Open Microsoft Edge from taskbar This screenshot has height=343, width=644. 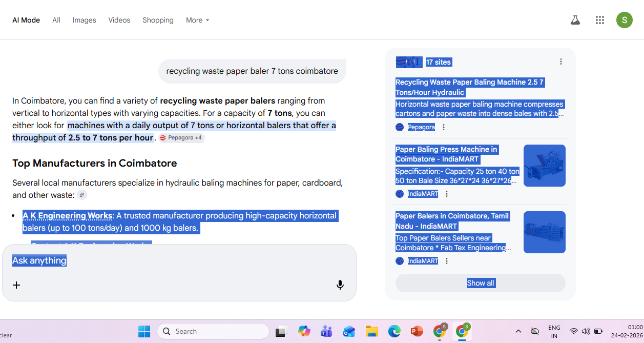click(394, 331)
